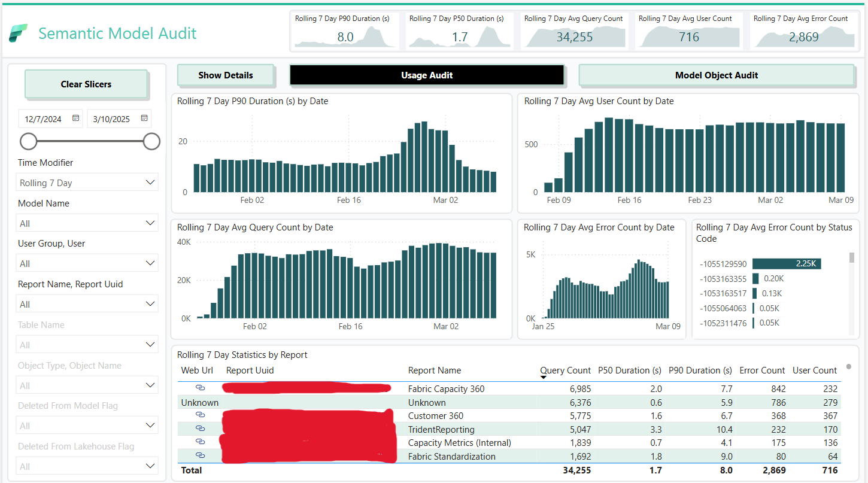Click the web URL icon for Fabric Standardization
The width and height of the screenshot is (868, 483).
[x=200, y=455]
